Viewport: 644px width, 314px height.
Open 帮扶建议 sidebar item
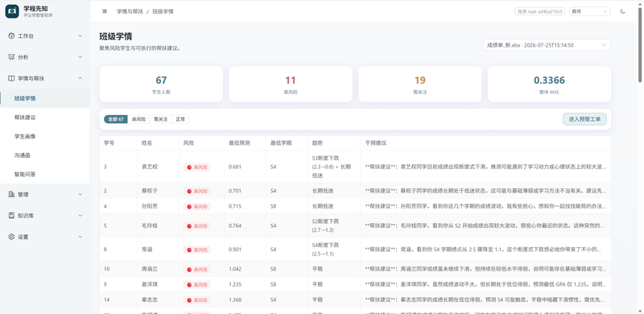[x=45, y=117]
